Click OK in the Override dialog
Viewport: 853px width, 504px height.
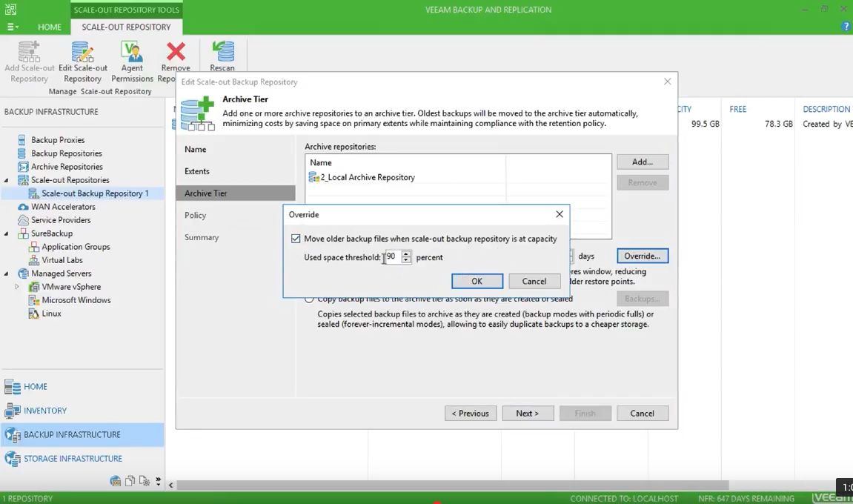(x=477, y=281)
